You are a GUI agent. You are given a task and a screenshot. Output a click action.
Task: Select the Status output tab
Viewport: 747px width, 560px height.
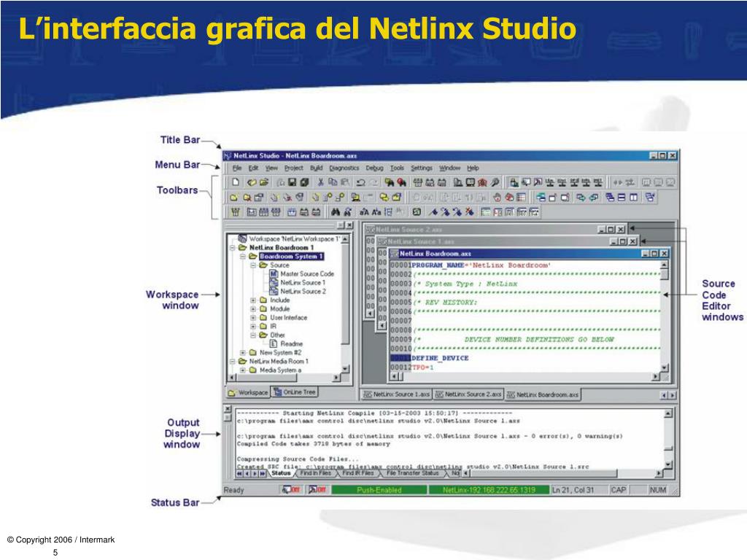point(281,472)
